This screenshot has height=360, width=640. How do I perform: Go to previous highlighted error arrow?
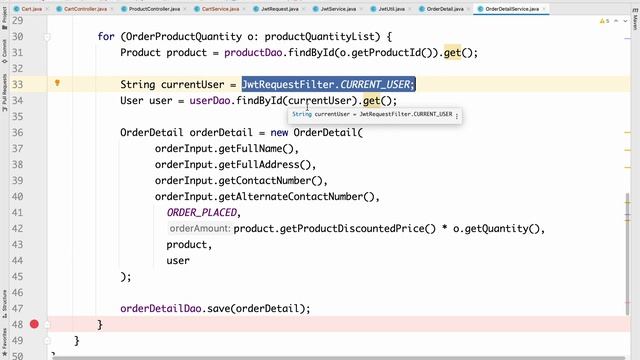pyautogui.click(x=616, y=21)
